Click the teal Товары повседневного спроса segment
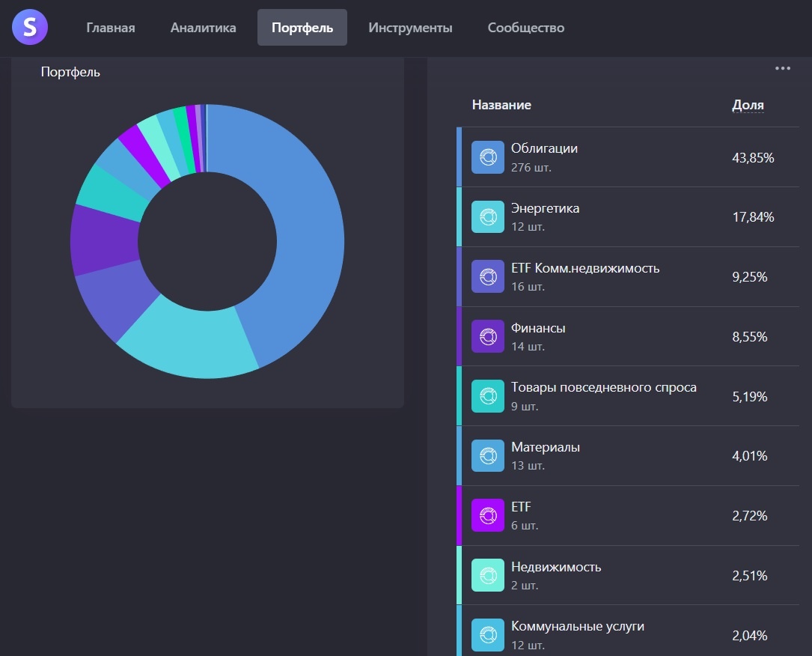The width and height of the screenshot is (812, 656). coord(112,195)
